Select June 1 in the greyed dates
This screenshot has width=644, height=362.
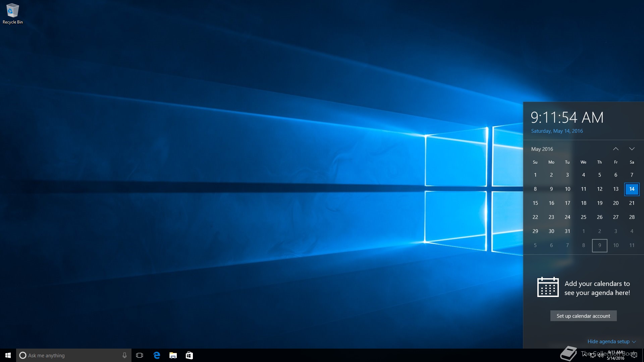pyautogui.click(x=584, y=231)
